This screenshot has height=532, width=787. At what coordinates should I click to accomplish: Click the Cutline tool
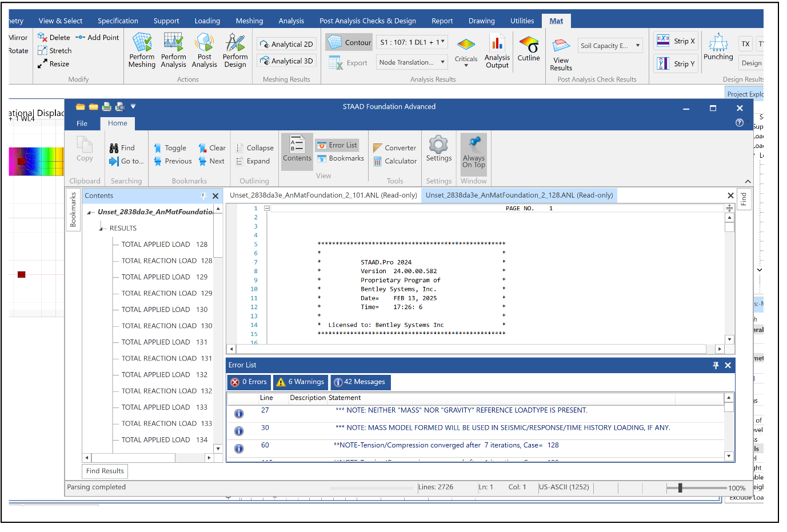tap(529, 49)
